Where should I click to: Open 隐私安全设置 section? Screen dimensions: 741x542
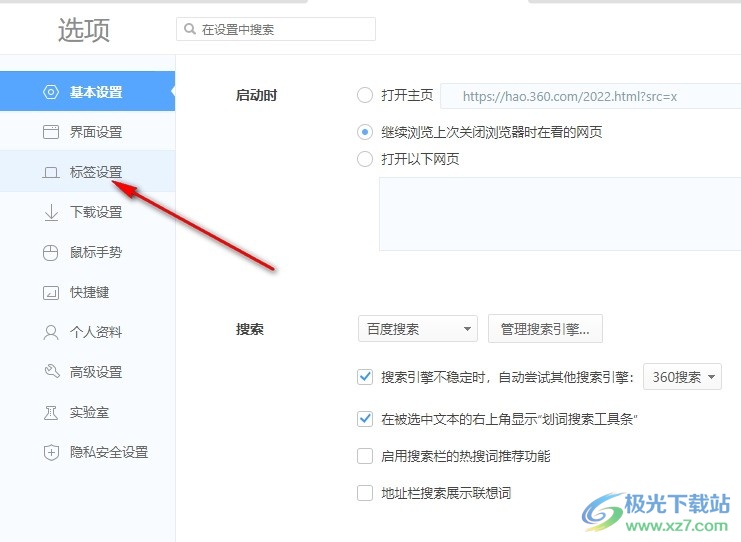[87, 453]
